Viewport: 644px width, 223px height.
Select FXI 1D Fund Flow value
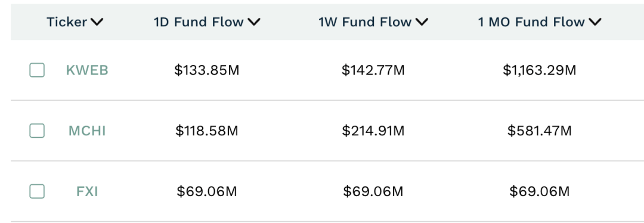pyautogui.click(x=206, y=191)
